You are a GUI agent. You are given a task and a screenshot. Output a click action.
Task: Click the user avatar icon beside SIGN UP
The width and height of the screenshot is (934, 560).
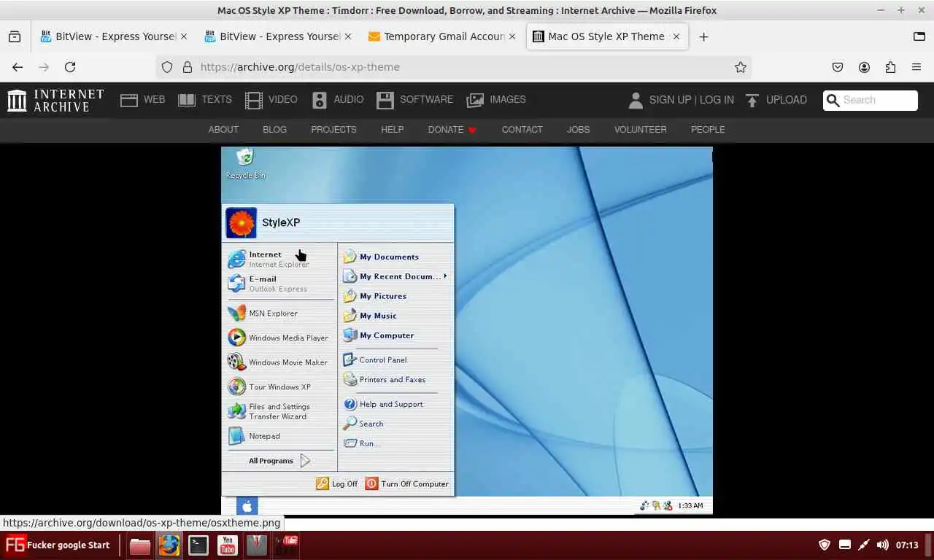(636, 100)
